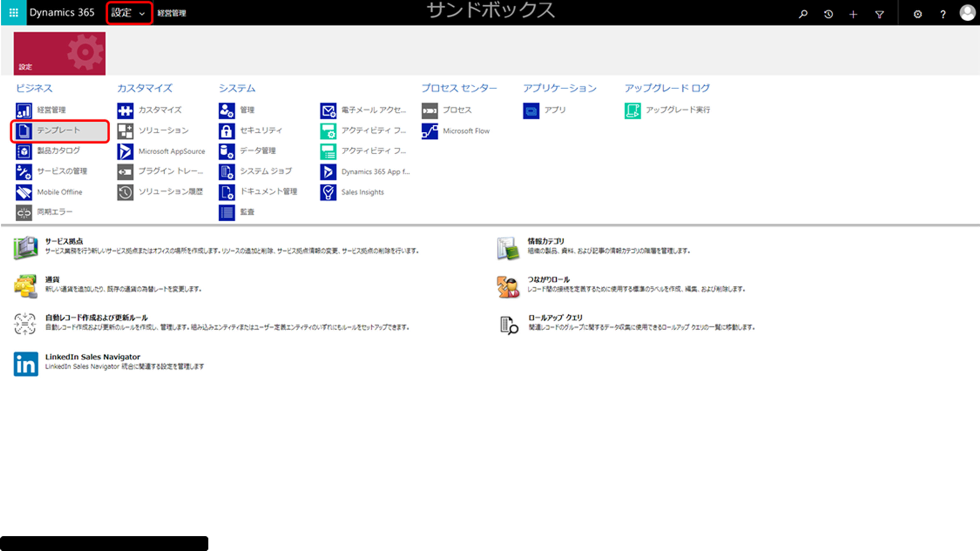Open the search magnifier icon
980x551 pixels.
(x=803, y=14)
